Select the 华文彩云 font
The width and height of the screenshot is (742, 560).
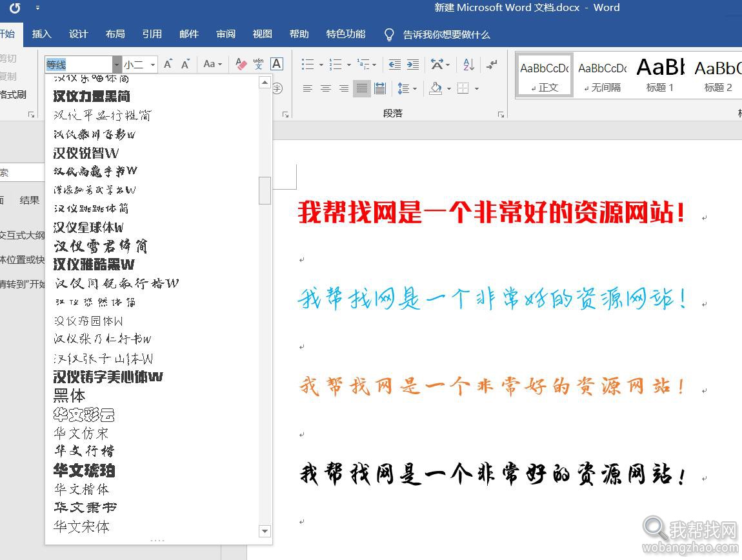pyautogui.click(x=84, y=415)
